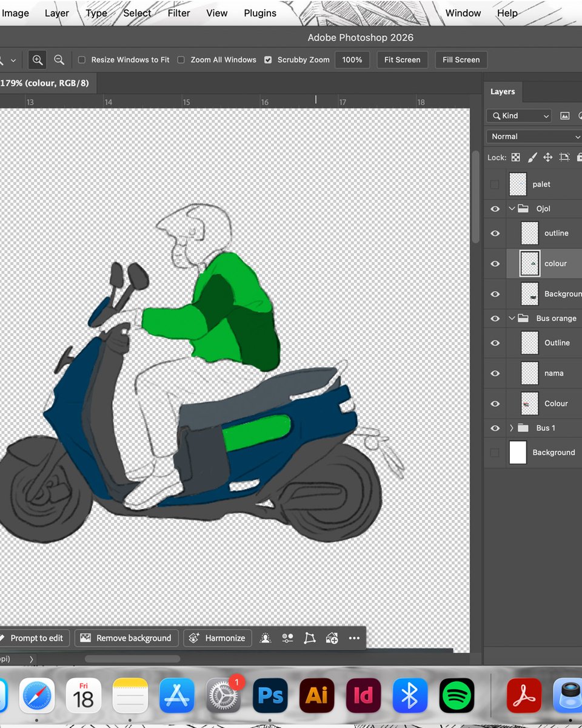Enable Zoom All Windows checkbox
The image size is (582, 728).
(x=181, y=59)
